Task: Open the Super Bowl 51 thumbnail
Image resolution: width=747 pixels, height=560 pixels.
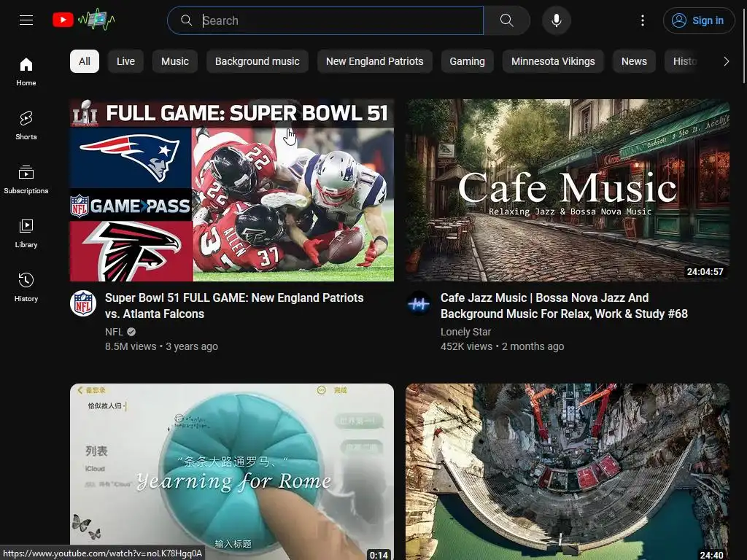Action: pos(232,190)
